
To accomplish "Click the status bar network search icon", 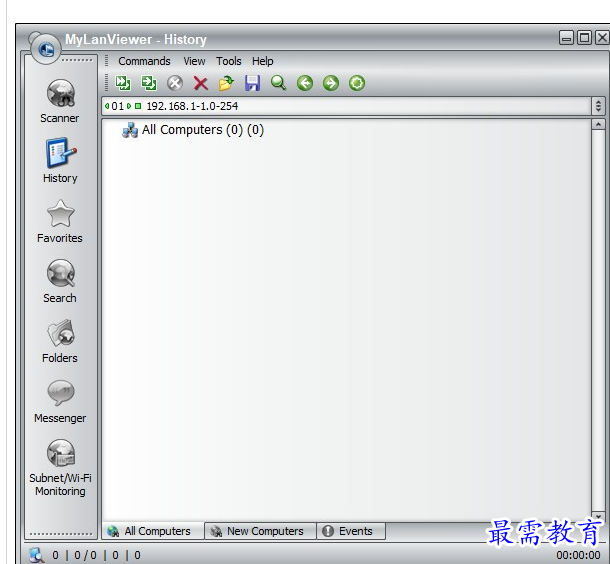I will pos(37,555).
